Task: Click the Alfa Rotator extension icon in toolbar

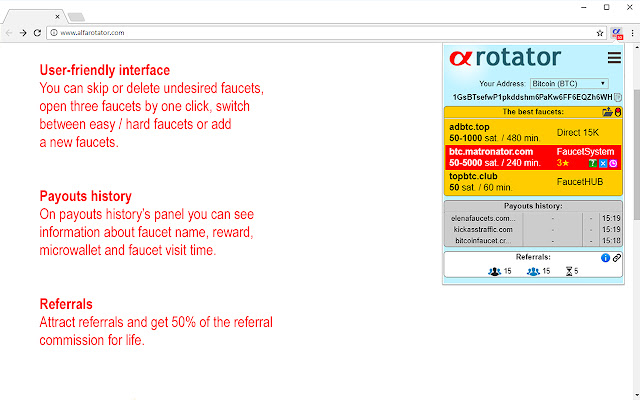Action: pyautogui.click(x=617, y=33)
